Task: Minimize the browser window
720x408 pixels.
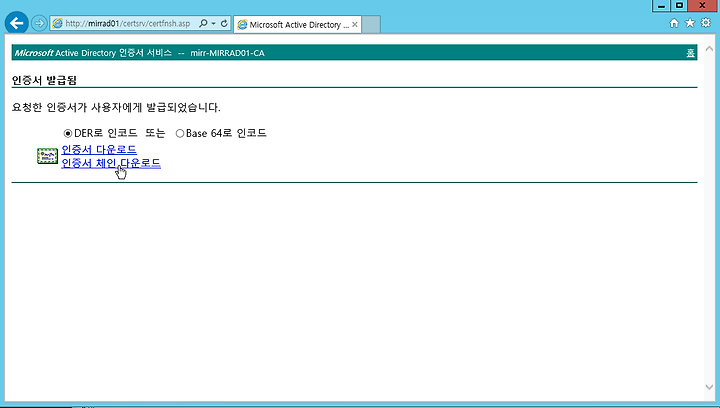Action: click(661, 6)
